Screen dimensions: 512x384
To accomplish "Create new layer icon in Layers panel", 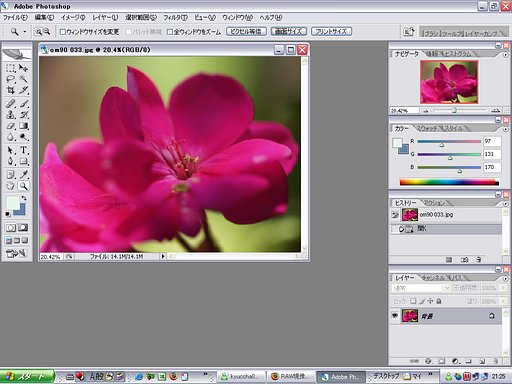I will coord(482,361).
